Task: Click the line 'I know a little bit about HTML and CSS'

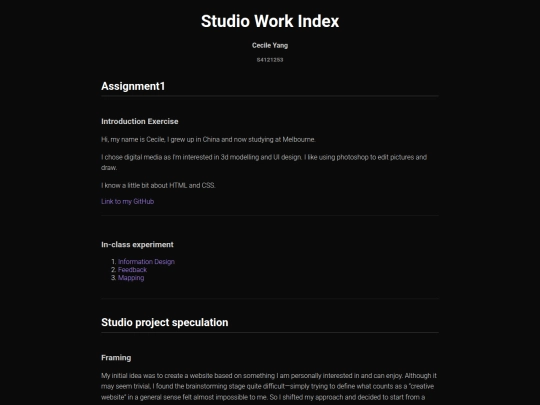Action: click(x=158, y=185)
